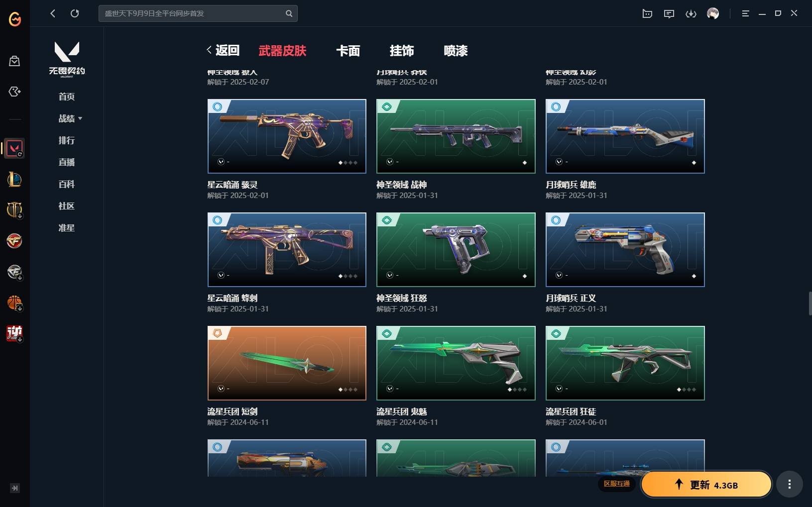Screen dimensions: 812x507
Task: Open the basketball game sidebar icon
Action: pyautogui.click(x=14, y=303)
